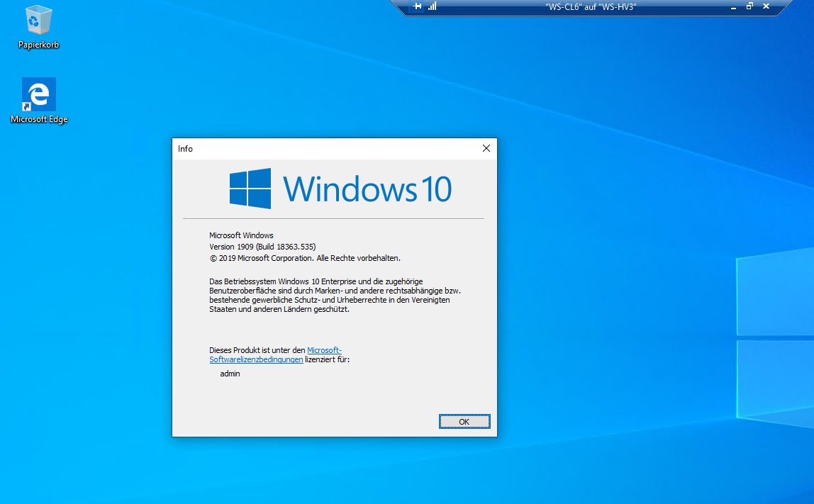Image resolution: width=814 pixels, height=504 pixels.
Task: Click the Windows 10 logo in dialog
Action: [340, 189]
